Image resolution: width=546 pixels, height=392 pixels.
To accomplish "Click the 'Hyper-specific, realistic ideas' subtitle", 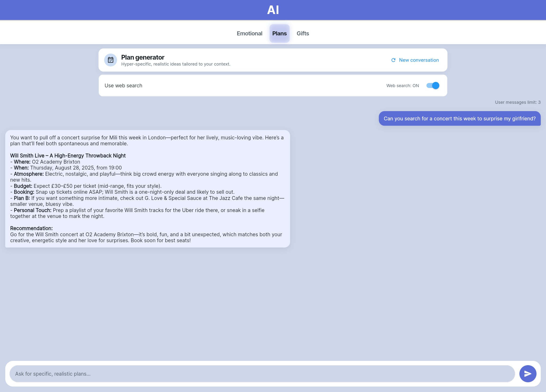I will 176,64.
